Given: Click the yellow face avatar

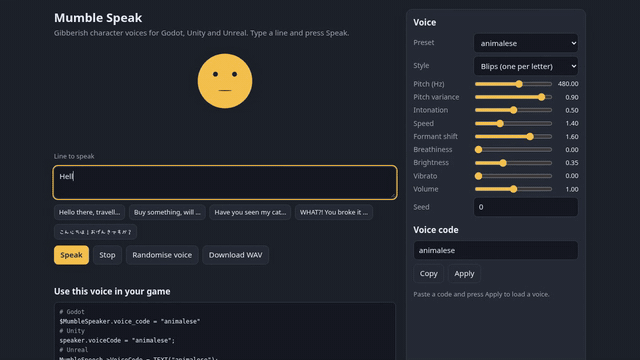Looking at the screenshot, I should pos(225,81).
